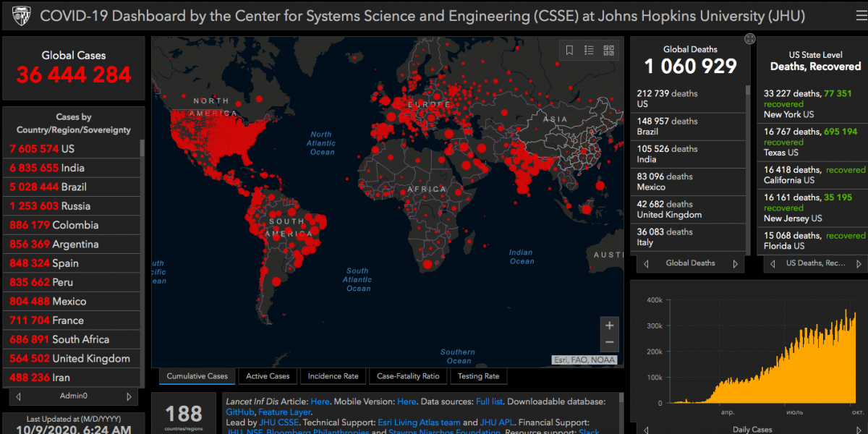Viewport: 868px width, 434px height.
Task: Select the 36 083 deaths Italy entry
Action: (688, 237)
